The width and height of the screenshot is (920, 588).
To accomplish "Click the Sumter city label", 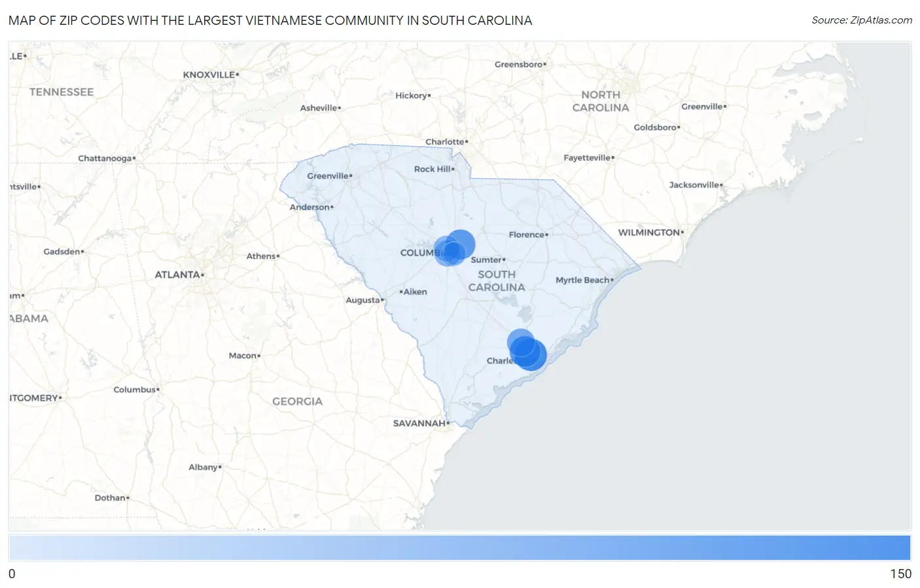I will coord(486,260).
